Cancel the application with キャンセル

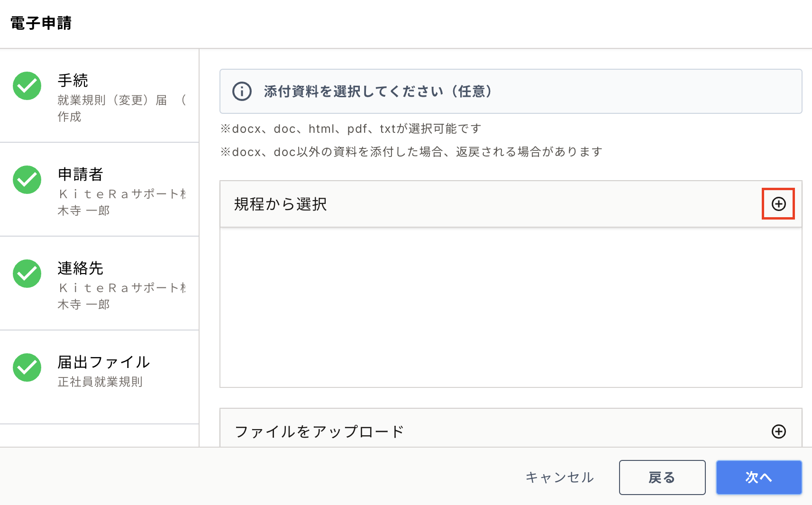point(560,477)
